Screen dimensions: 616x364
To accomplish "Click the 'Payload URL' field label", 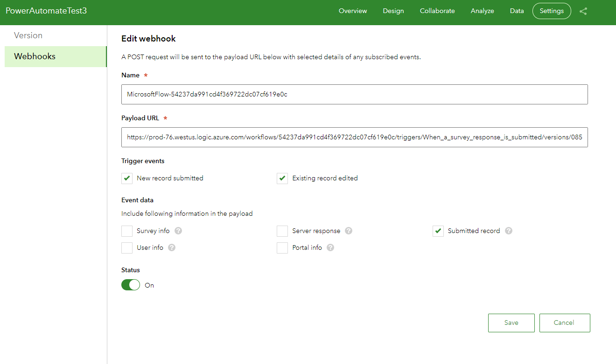I will point(140,118).
